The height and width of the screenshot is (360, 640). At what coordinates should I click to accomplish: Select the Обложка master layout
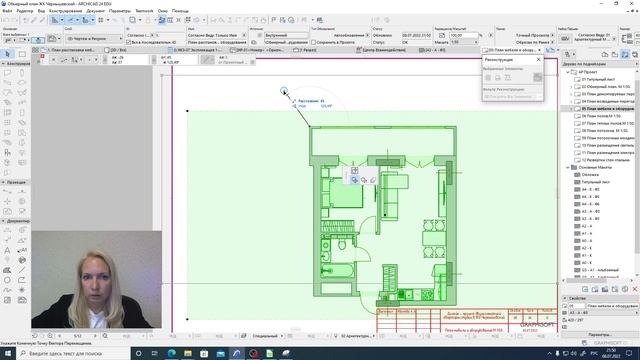590,175
